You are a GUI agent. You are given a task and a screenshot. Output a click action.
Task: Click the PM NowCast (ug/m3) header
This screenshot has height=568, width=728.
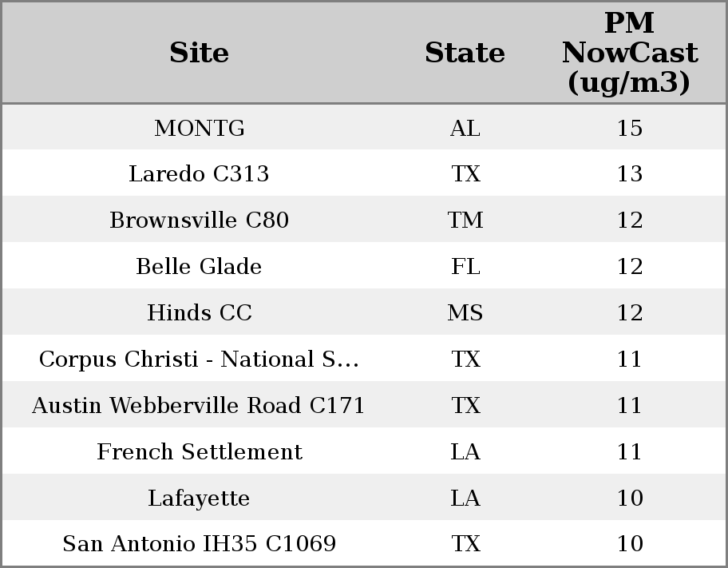click(629, 53)
